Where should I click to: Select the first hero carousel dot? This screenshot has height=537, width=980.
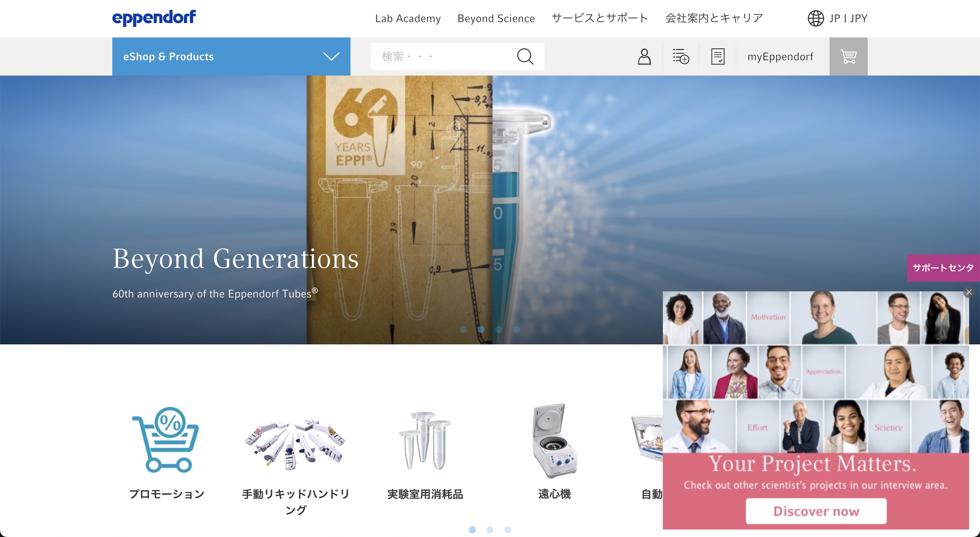tap(463, 329)
